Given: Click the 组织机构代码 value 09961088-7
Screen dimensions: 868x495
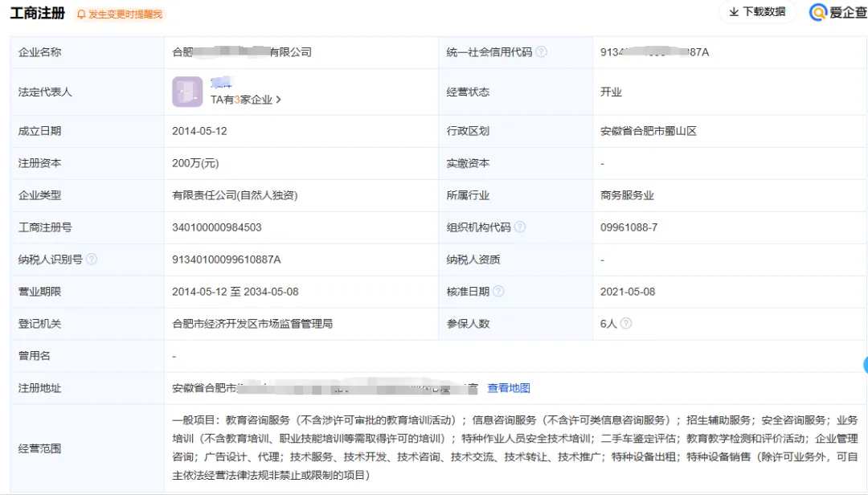Looking at the screenshot, I should (x=628, y=227).
